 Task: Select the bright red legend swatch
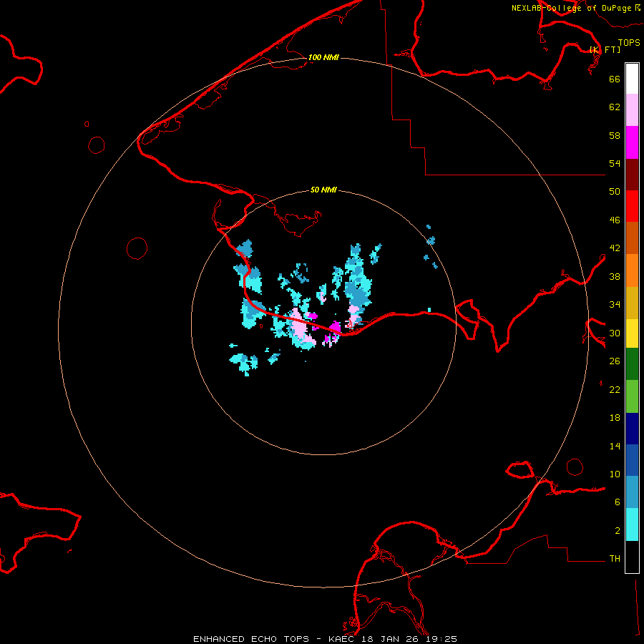point(632,206)
